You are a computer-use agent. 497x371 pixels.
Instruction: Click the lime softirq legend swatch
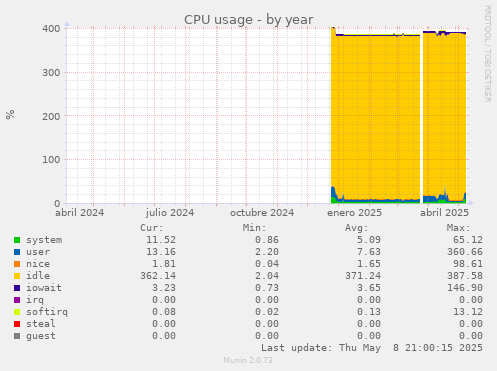(x=17, y=312)
